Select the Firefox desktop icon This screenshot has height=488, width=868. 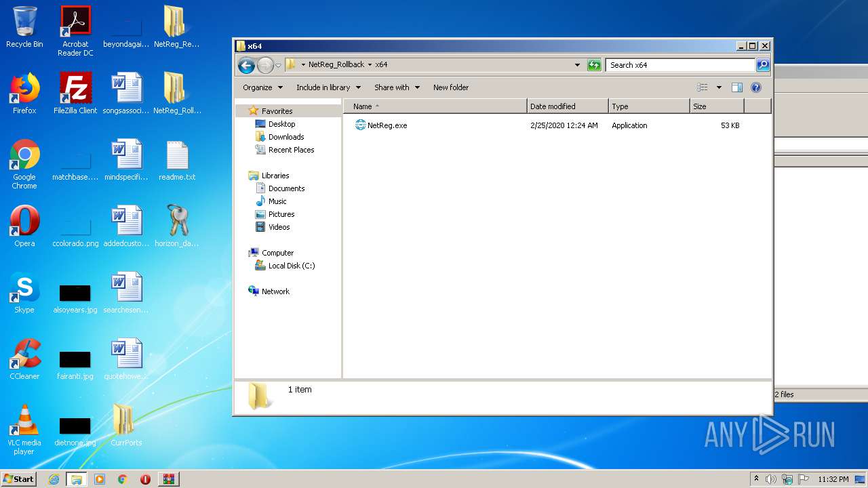click(x=24, y=94)
